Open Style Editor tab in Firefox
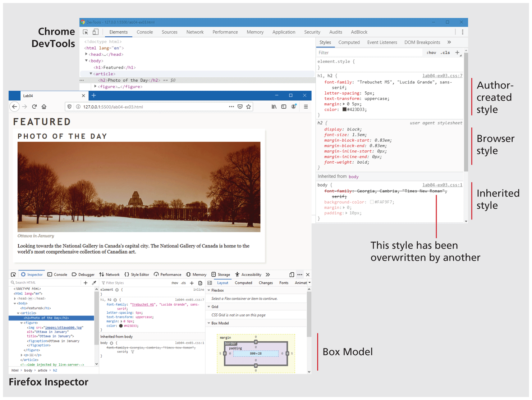 click(x=137, y=275)
